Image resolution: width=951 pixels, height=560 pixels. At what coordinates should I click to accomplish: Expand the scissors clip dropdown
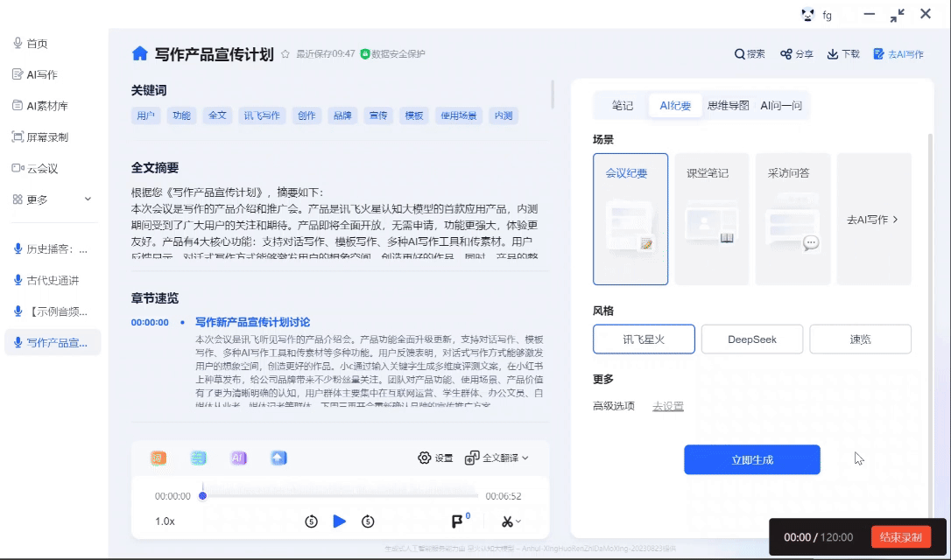coord(511,521)
